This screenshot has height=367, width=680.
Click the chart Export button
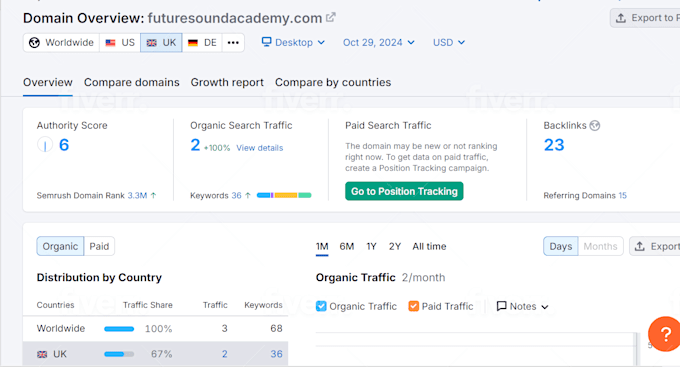655,246
